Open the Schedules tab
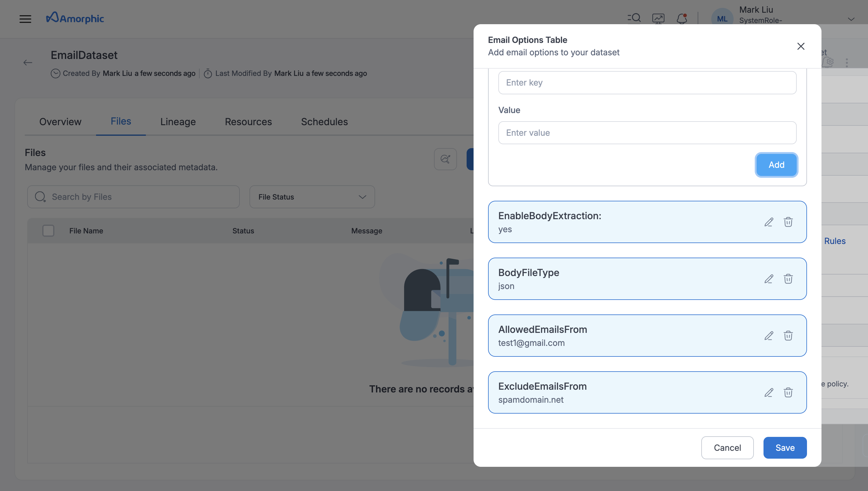This screenshot has height=491, width=868. (x=324, y=122)
